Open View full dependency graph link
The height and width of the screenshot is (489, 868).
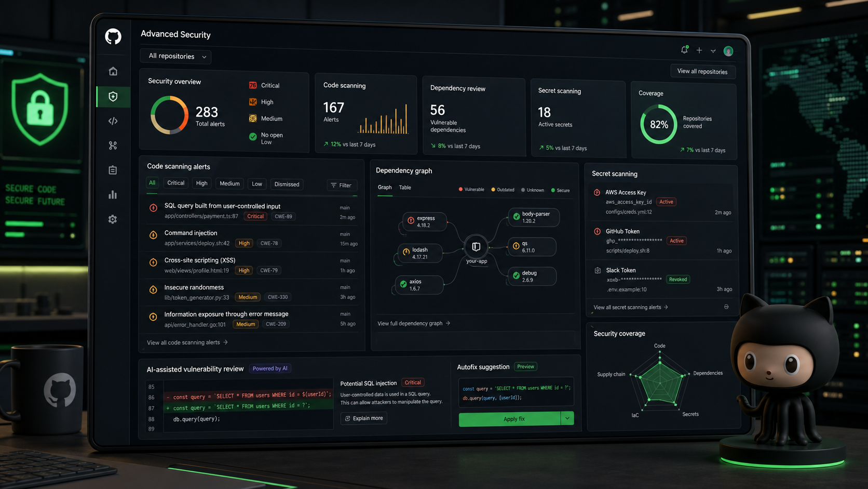click(x=414, y=323)
